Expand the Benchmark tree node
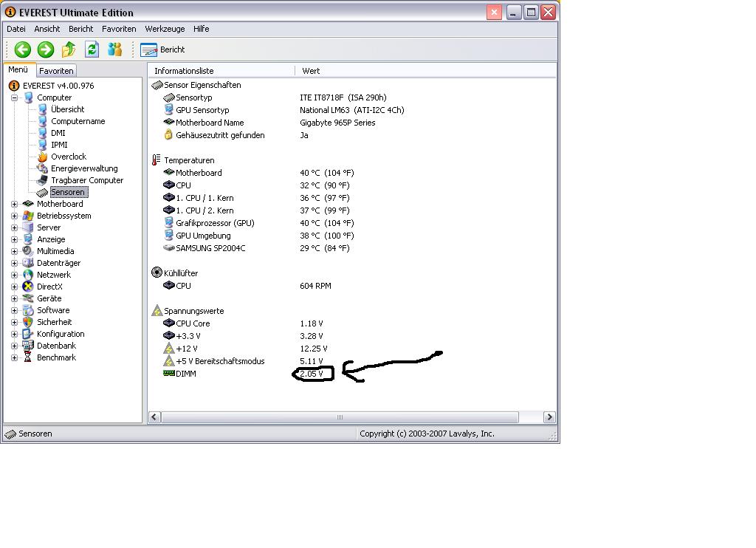Screen dimensions: 756x548 pyautogui.click(x=15, y=357)
